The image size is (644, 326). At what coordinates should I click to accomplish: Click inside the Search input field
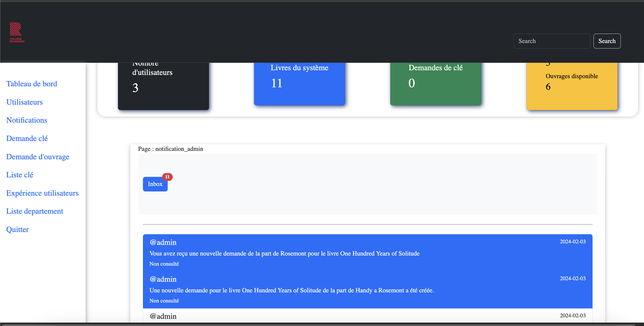click(x=552, y=41)
